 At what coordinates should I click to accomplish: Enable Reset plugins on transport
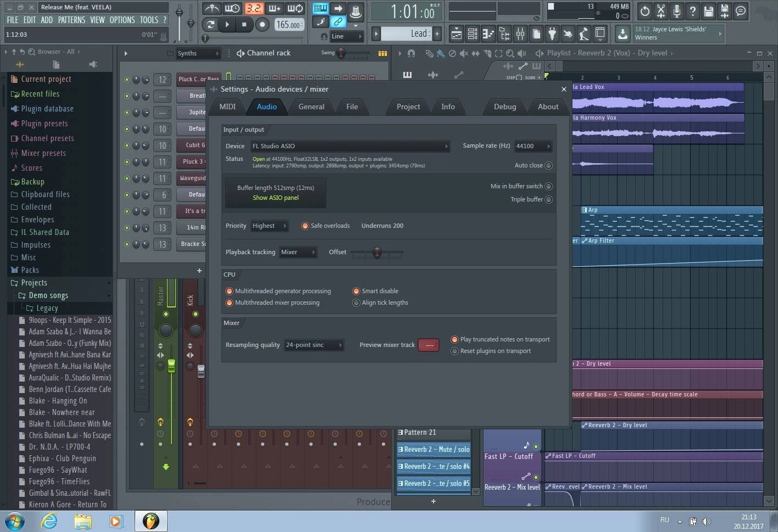tap(454, 351)
